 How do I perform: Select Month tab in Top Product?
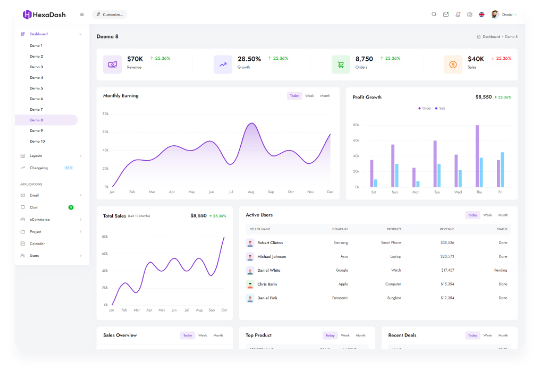360,335
